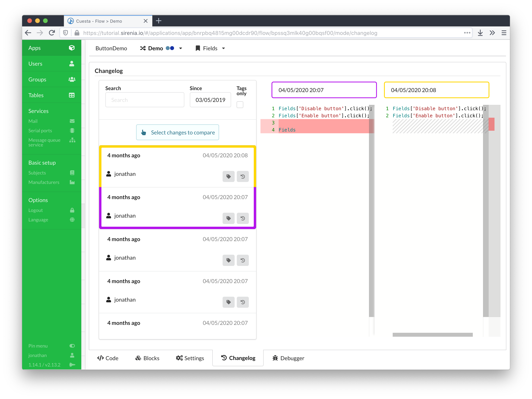Screen dimensions: 532x399
Task: Click the Message queue network icon
Action: click(x=72, y=140)
